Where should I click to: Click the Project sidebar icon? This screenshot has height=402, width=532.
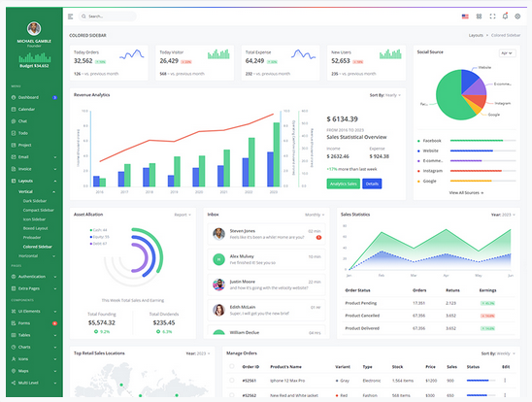click(14, 145)
